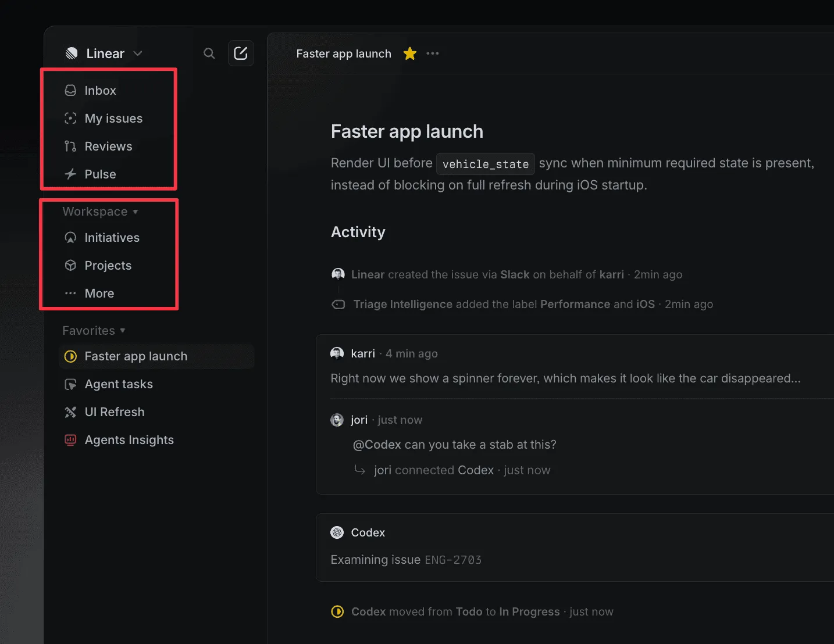Select Faster app launch favorite
Image resolution: width=834 pixels, height=644 pixels.
157,356
